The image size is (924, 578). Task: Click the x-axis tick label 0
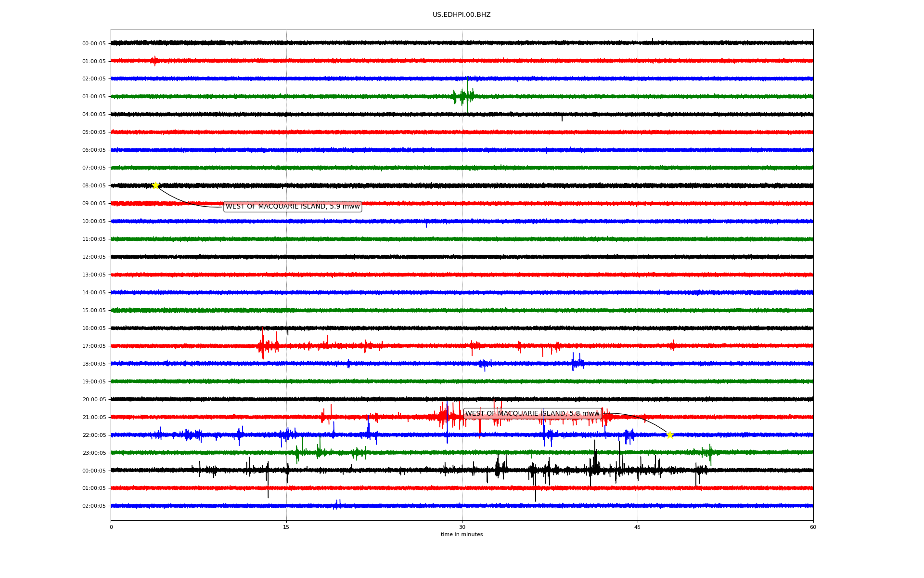click(111, 527)
